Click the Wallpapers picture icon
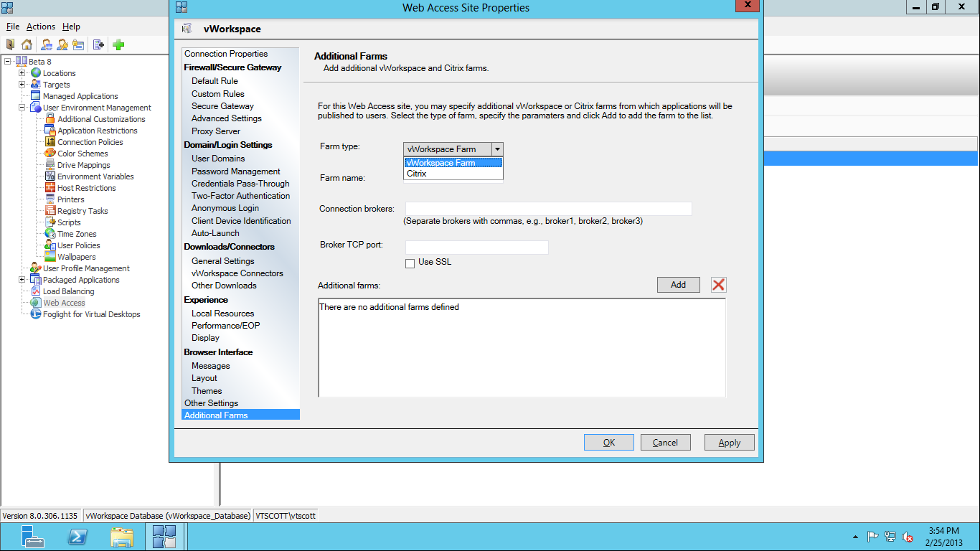Viewport: 980px width, 551px height. [50, 257]
